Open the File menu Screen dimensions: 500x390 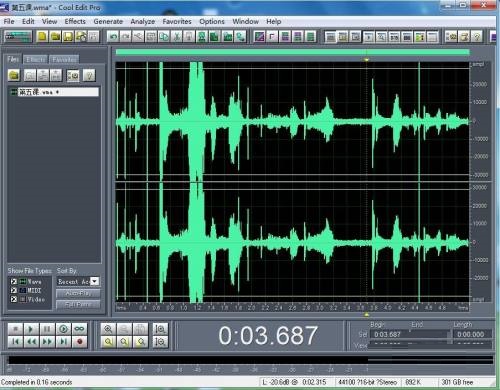(x=9, y=21)
